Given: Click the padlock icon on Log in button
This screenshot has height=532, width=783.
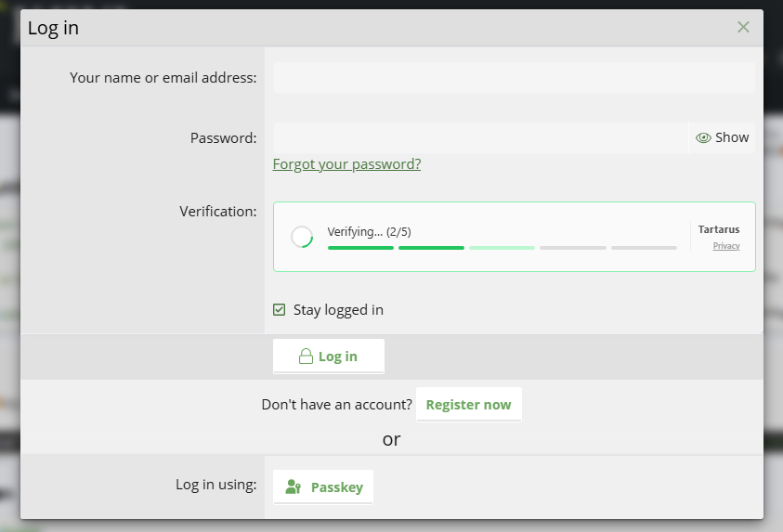Looking at the screenshot, I should coord(306,356).
